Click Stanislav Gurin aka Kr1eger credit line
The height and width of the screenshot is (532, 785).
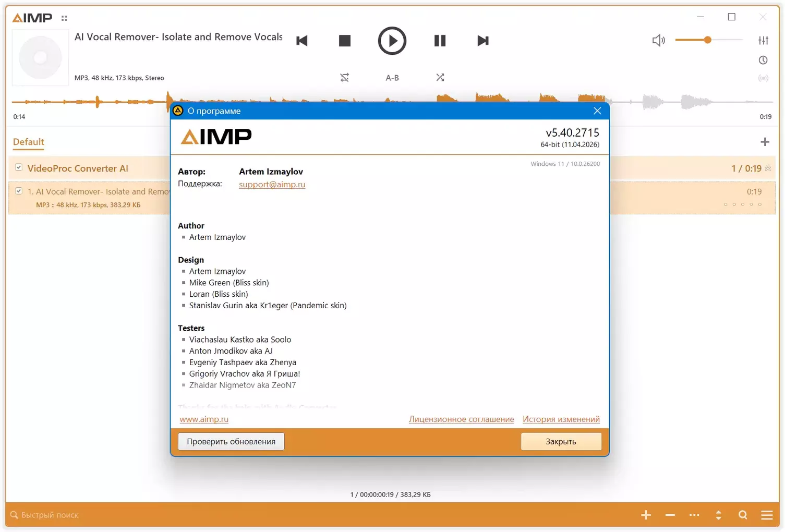click(268, 306)
